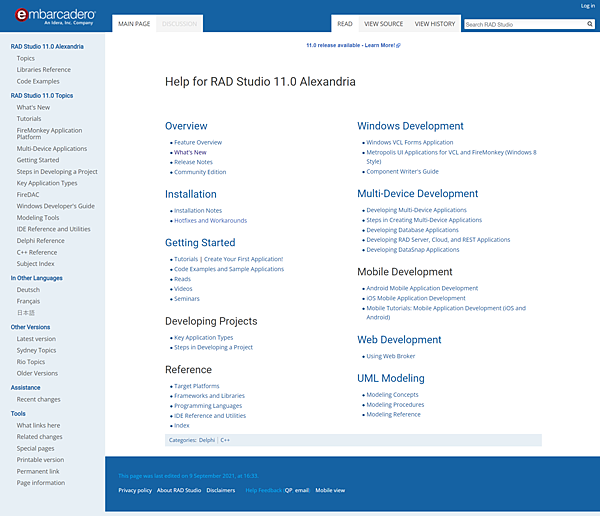Open Using Web Broker link
The width and height of the screenshot is (600, 516).
pyautogui.click(x=391, y=356)
